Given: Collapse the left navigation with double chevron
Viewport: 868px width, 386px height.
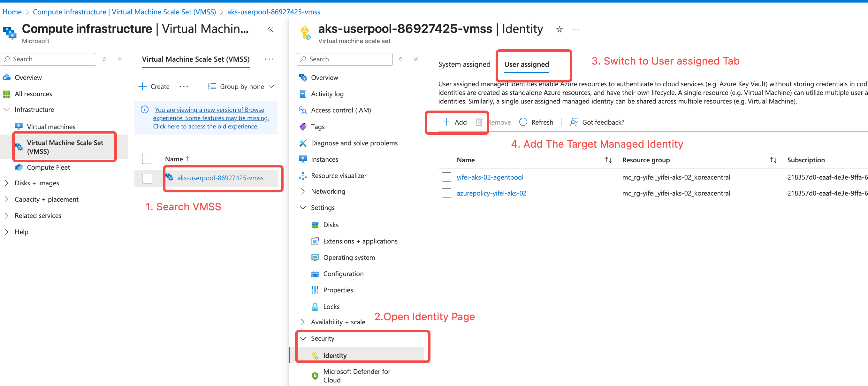Looking at the screenshot, I should pos(119,59).
